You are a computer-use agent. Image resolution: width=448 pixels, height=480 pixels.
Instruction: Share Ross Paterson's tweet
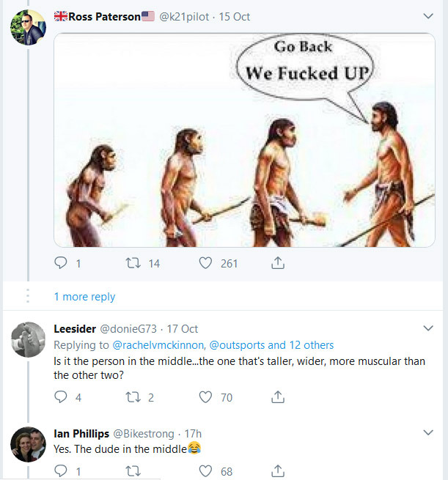tap(278, 263)
